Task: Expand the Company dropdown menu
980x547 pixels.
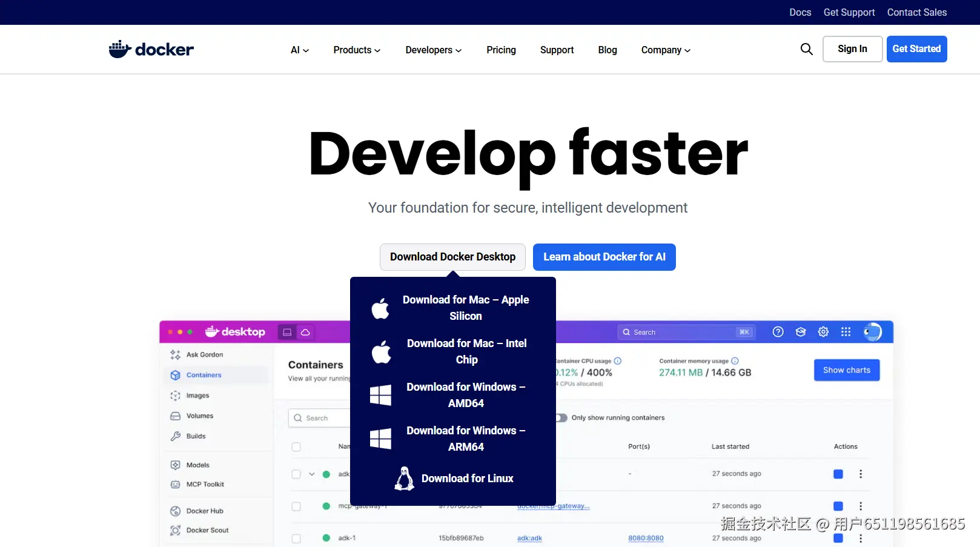Action: (x=666, y=50)
